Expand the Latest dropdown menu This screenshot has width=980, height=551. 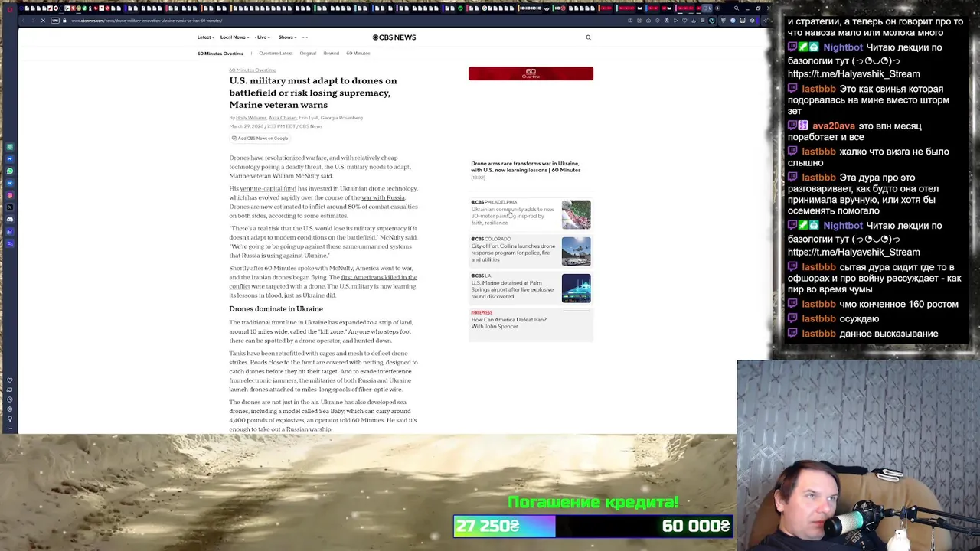click(205, 37)
